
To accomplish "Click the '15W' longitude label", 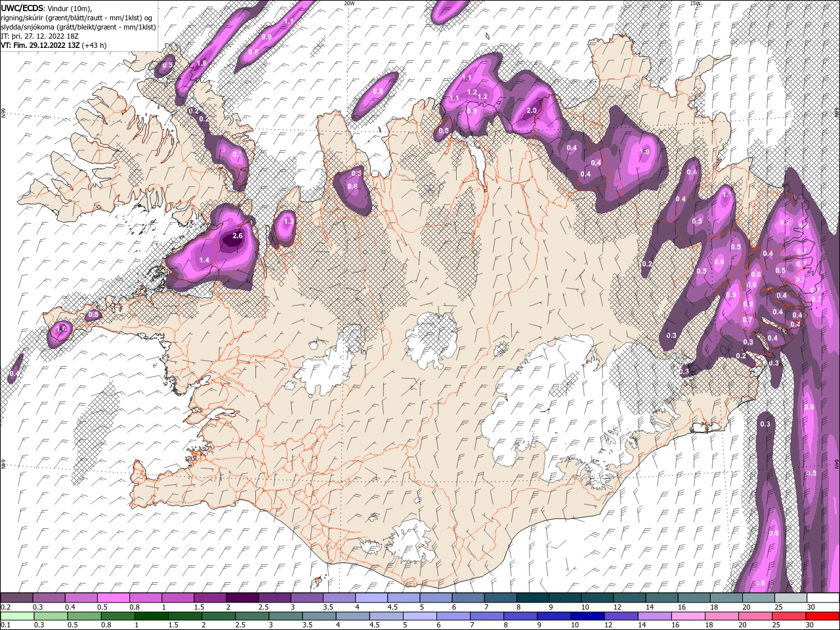I will click(x=695, y=3).
